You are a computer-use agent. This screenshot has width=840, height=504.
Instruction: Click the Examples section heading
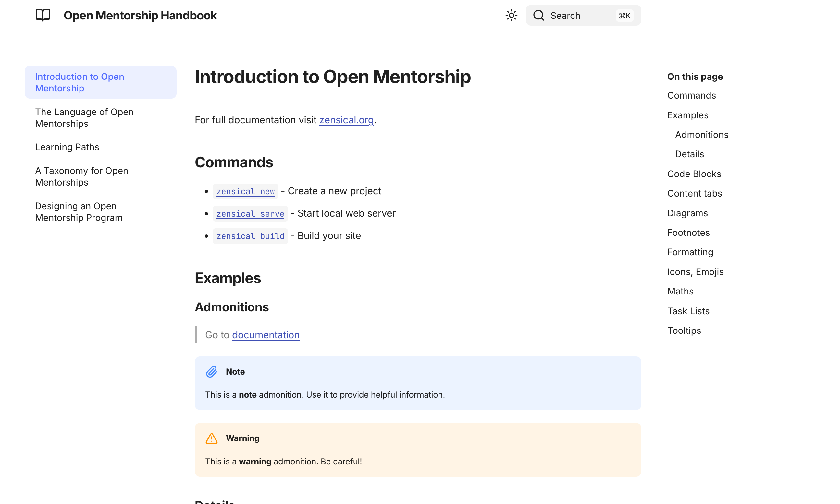coord(228,278)
